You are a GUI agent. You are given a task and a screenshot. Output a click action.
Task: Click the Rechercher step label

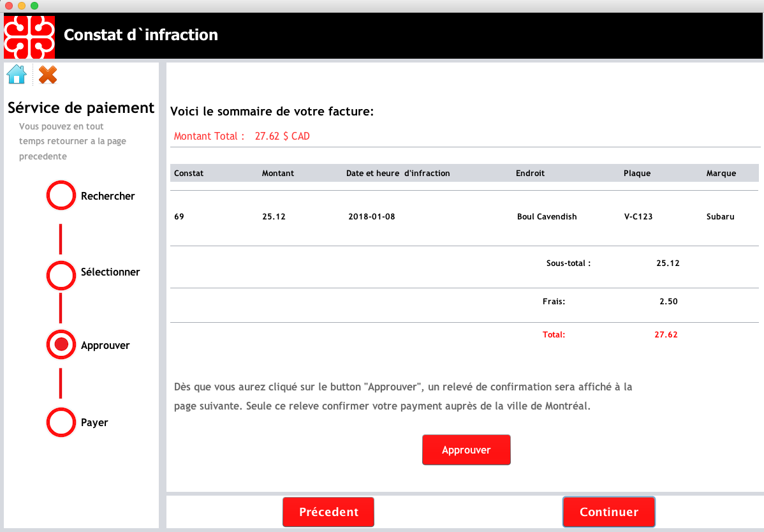coord(108,196)
